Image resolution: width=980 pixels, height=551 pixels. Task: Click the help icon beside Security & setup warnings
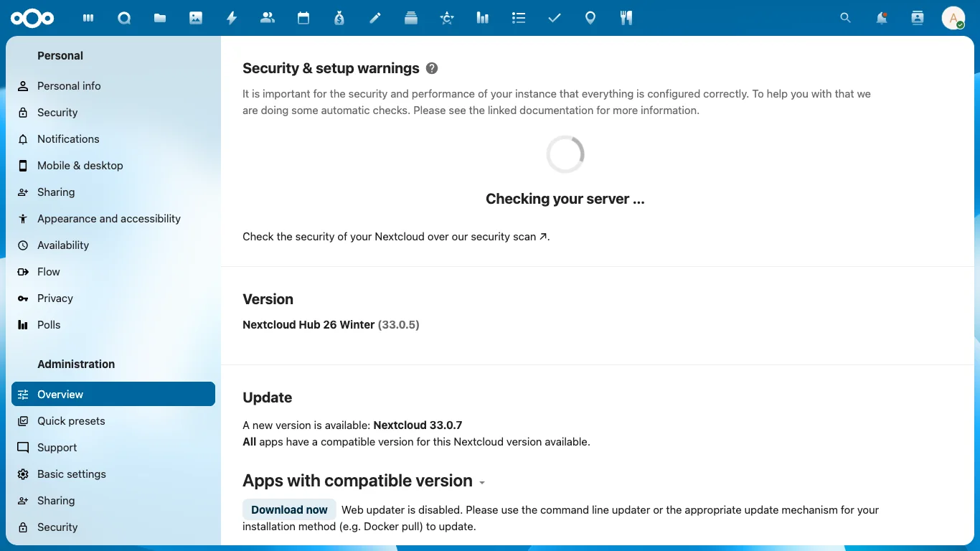coord(432,68)
